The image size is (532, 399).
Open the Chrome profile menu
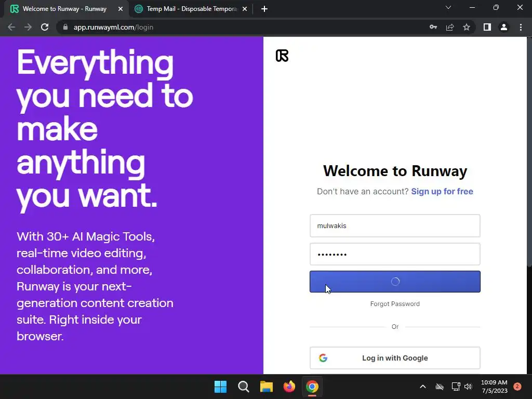(x=504, y=27)
